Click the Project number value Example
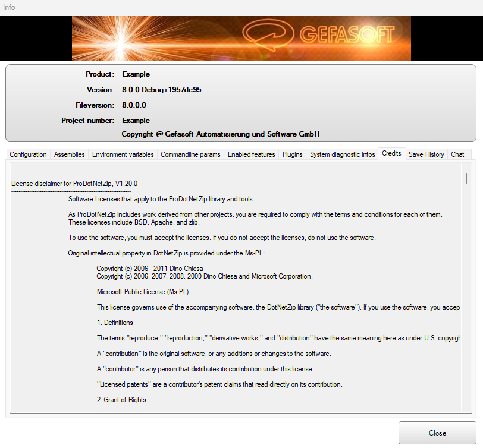Image resolution: width=483 pixels, height=448 pixels. [136, 120]
